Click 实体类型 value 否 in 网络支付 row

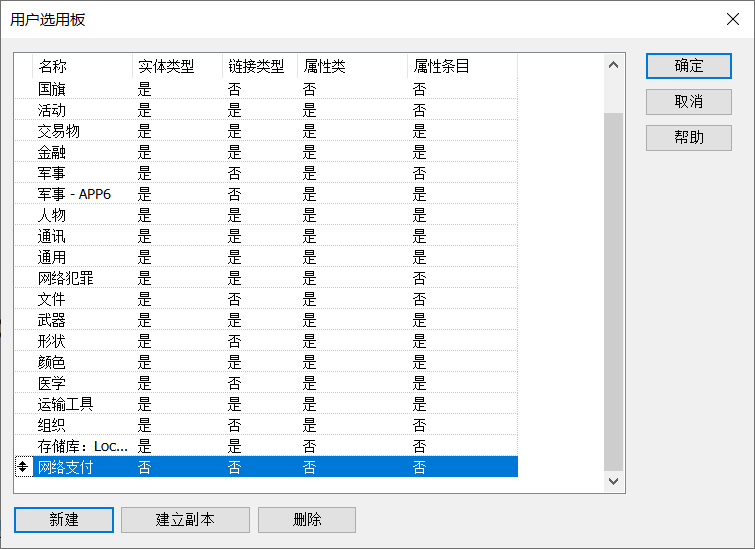144,467
